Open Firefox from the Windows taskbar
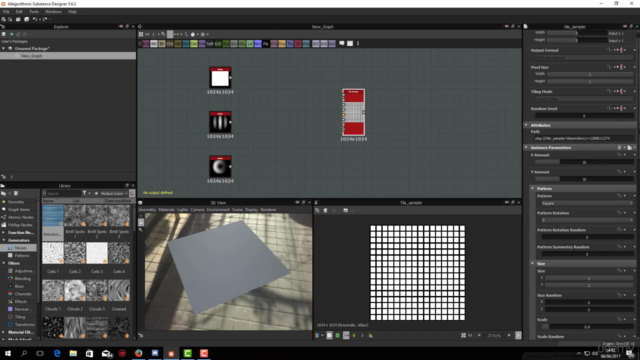Viewport: 640px width, 360px height. (139, 353)
